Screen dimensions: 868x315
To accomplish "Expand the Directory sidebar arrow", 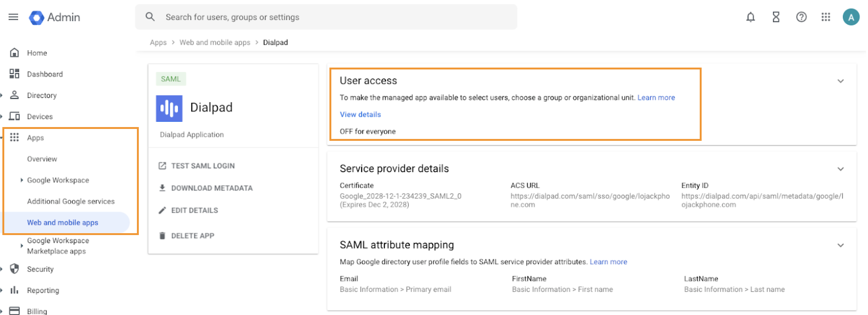I will 1,95.
